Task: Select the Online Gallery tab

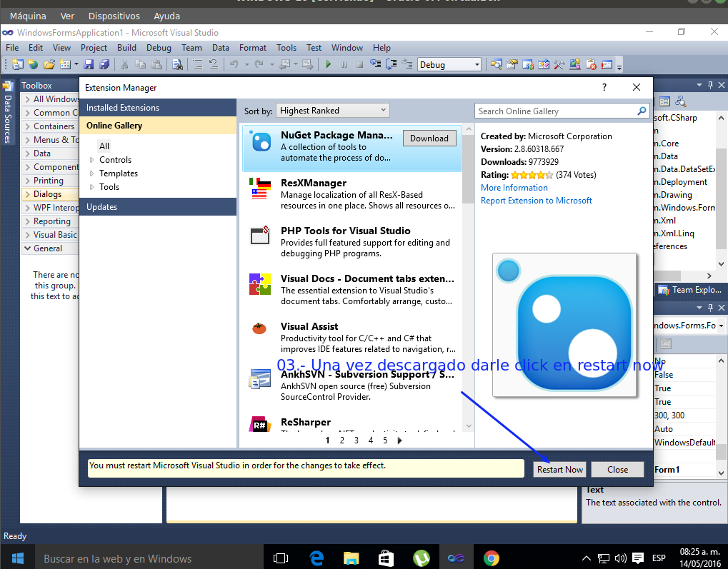Action: [158, 126]
